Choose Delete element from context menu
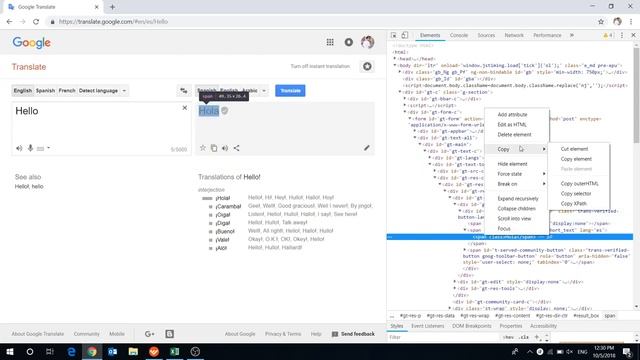 (x=514, y=135)
